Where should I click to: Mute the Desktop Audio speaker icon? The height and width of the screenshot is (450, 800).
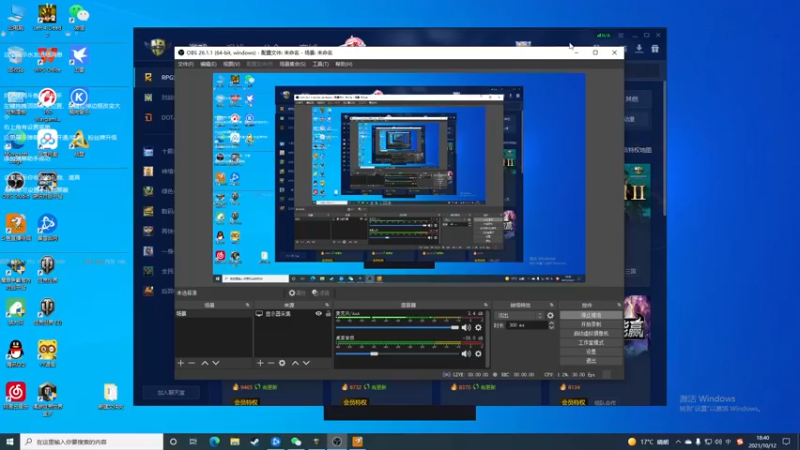click(466, 354)
